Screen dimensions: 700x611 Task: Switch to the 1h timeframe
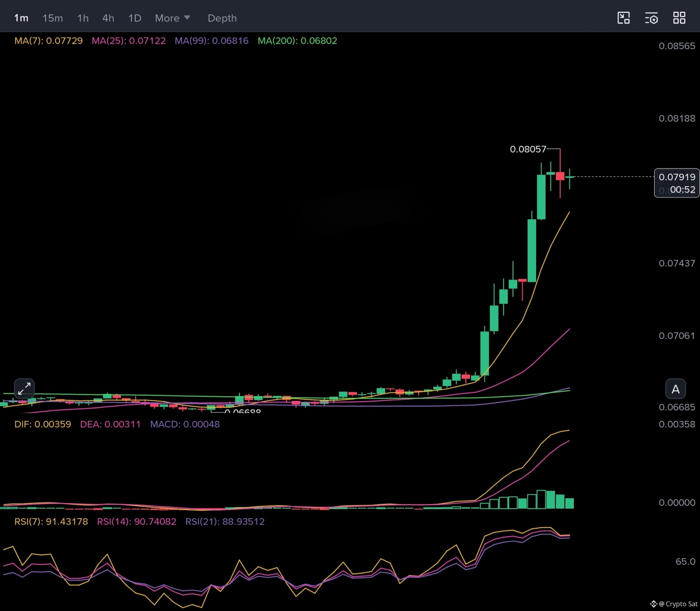[83, 18]
